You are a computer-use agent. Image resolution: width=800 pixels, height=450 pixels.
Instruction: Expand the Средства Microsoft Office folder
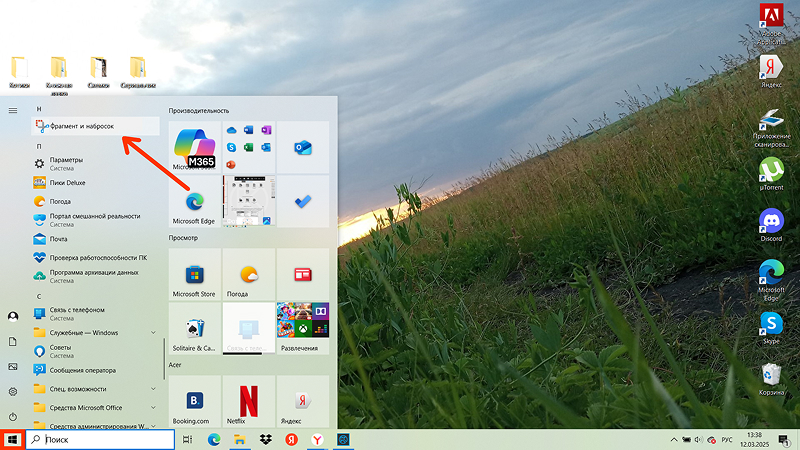click(x=95, y=408)
